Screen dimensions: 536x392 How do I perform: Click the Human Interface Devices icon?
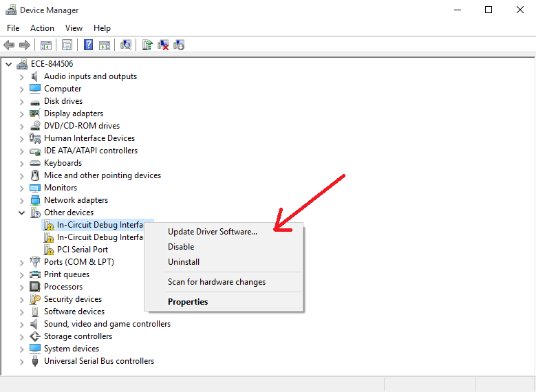click(x=35, y=138)
